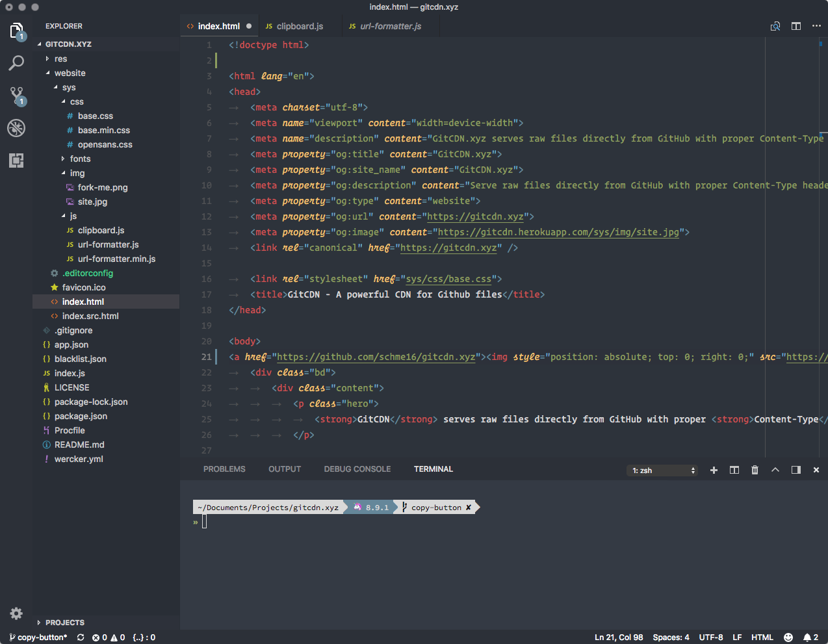Collapse the css folder

click(76, 101)
